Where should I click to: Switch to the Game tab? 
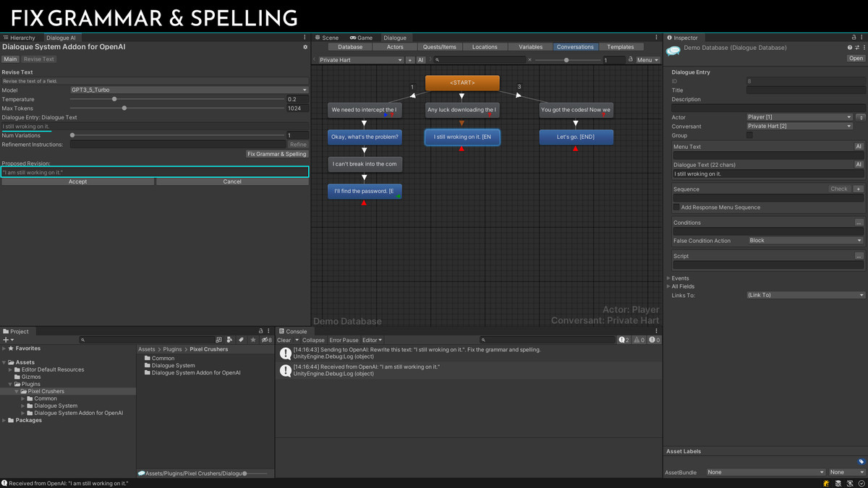tap(361, 38)
